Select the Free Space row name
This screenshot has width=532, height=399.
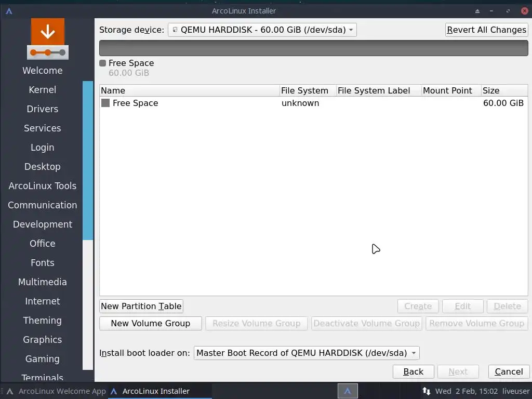point(136,103)
